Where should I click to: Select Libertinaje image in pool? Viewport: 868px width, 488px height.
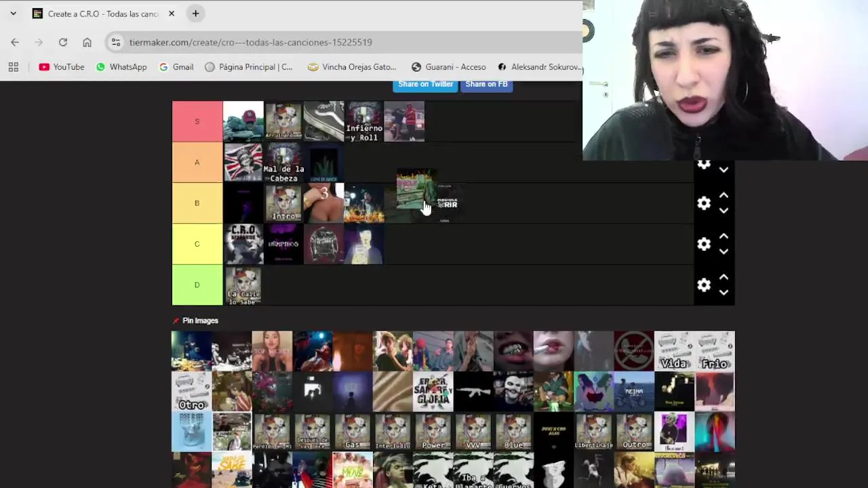[x=594, y=432]
